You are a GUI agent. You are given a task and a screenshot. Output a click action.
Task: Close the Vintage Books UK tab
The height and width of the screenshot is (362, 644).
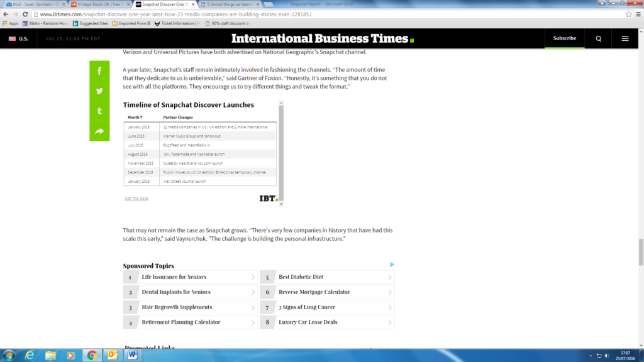(x=128, y=4)
